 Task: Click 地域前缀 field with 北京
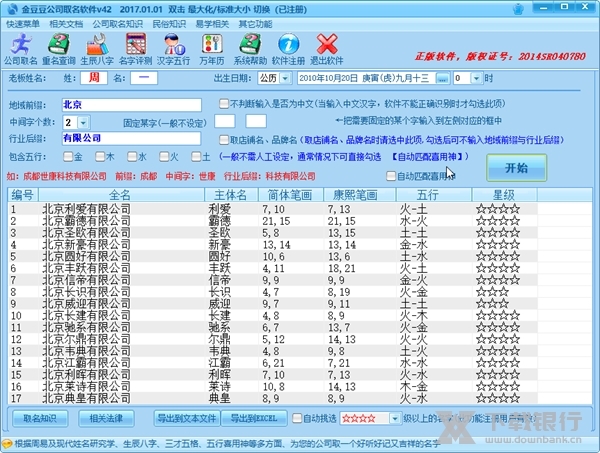point(132,105)
